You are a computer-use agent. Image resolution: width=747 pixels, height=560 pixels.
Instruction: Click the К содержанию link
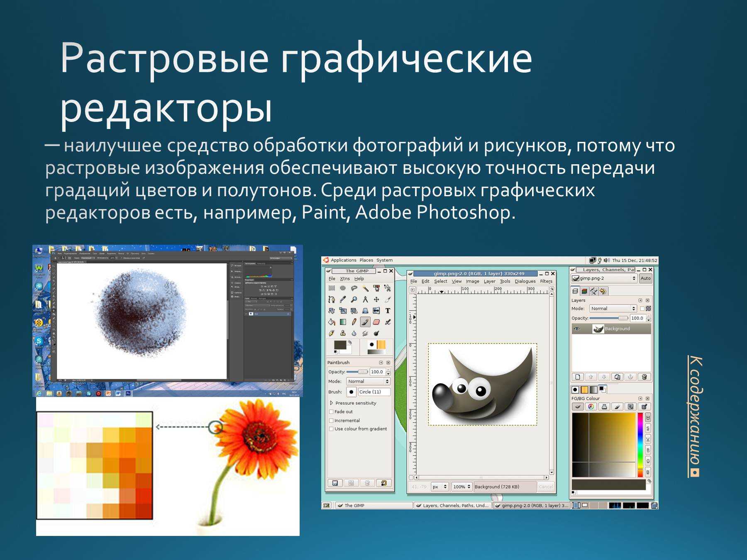(x=694, y=416)
